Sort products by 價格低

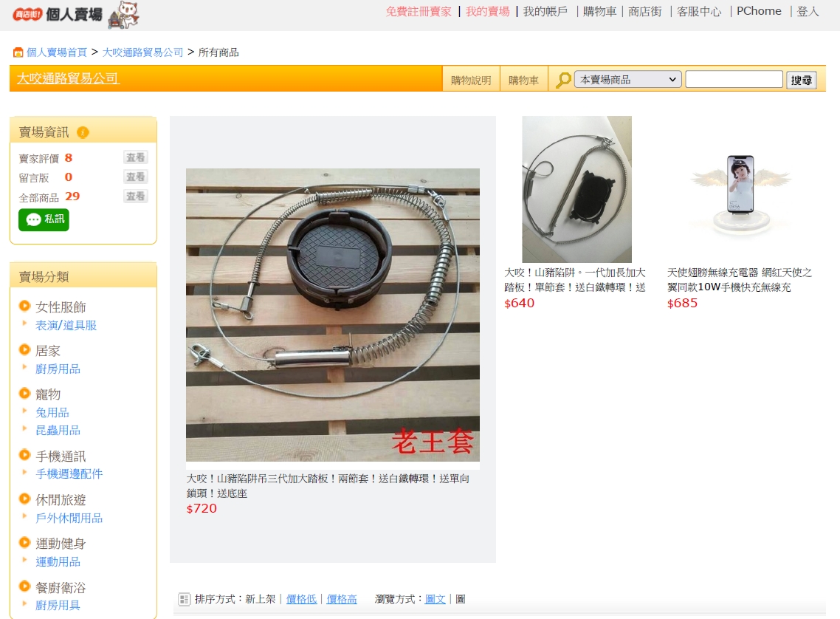[x=301, y=599]
